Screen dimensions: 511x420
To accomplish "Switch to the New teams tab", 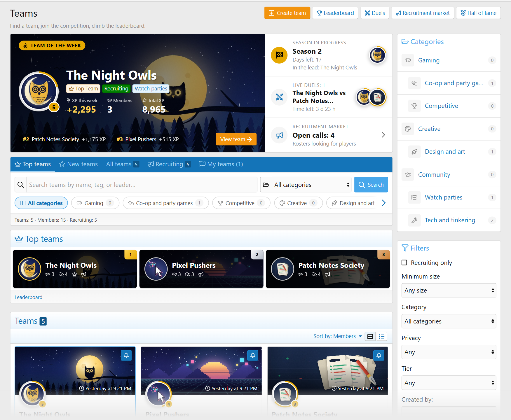I will pos(79,164).
